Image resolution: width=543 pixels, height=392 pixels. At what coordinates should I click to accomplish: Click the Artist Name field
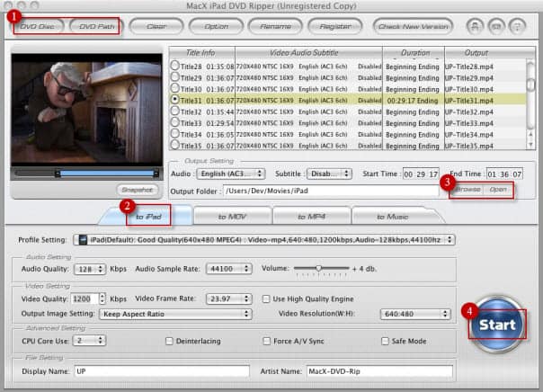point(379,371)
